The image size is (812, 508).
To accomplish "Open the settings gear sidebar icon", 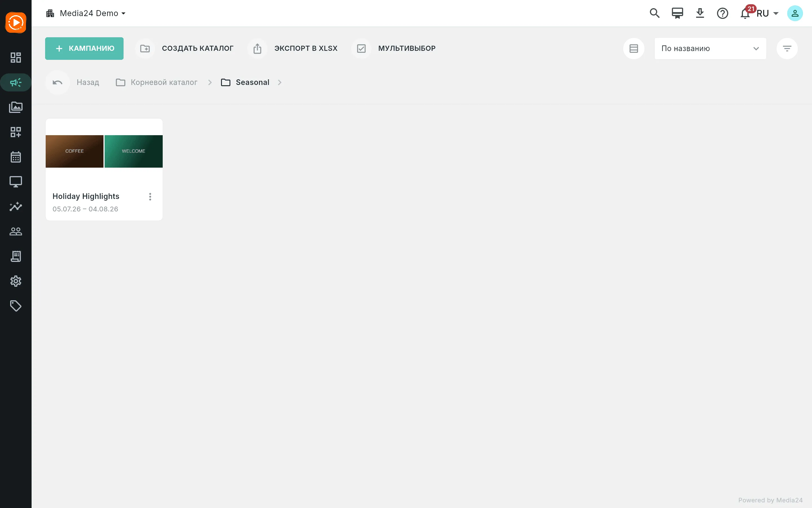I will pos(16,281).
